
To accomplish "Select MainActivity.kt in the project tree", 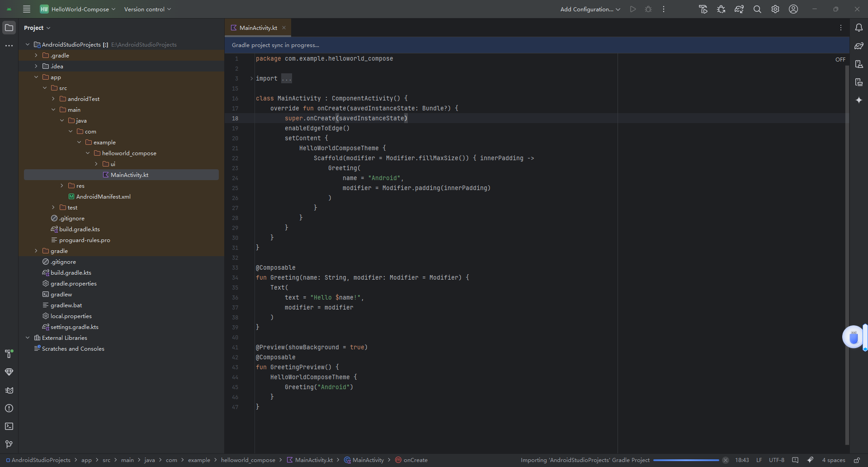I will pos(121,175).
